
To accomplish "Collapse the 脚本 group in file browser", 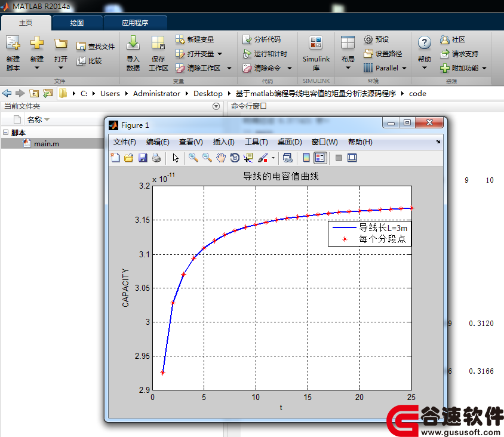I will click(6, 132).
